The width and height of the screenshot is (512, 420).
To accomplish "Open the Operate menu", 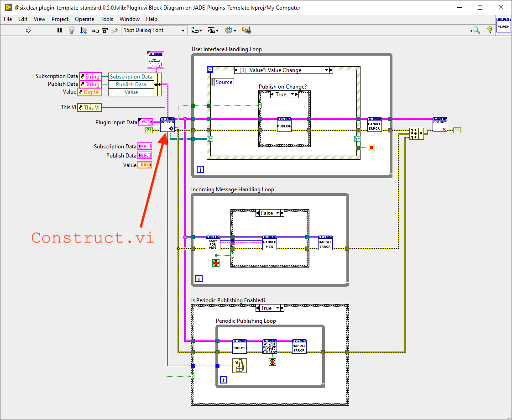I will (84, 19).
